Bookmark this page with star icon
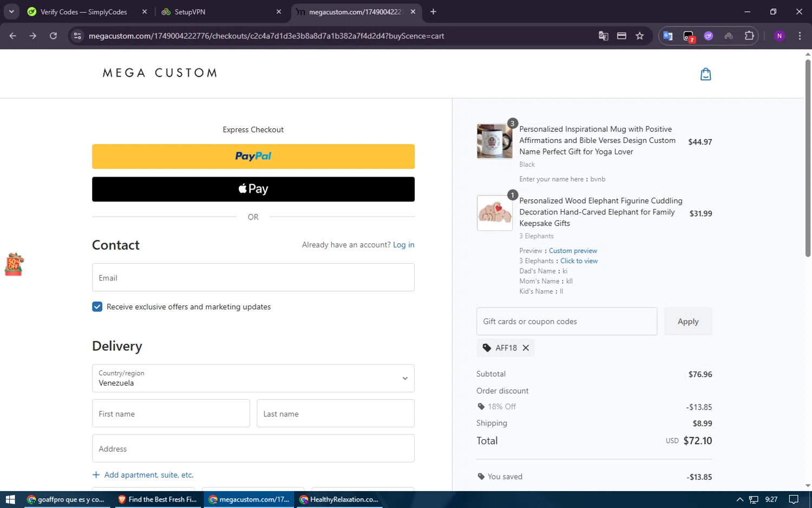The height and width of the screenshot is (508, 812). point(640,36)
